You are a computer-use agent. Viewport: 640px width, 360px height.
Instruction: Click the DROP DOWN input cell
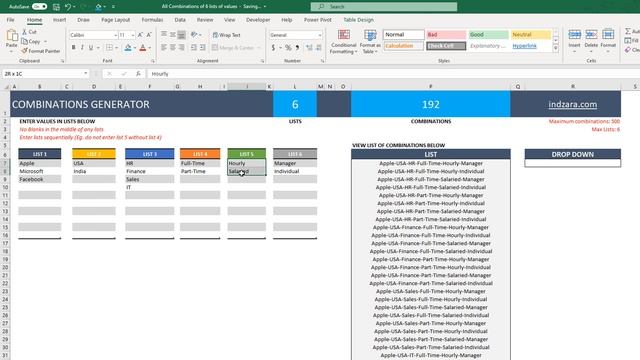point(573,163)
